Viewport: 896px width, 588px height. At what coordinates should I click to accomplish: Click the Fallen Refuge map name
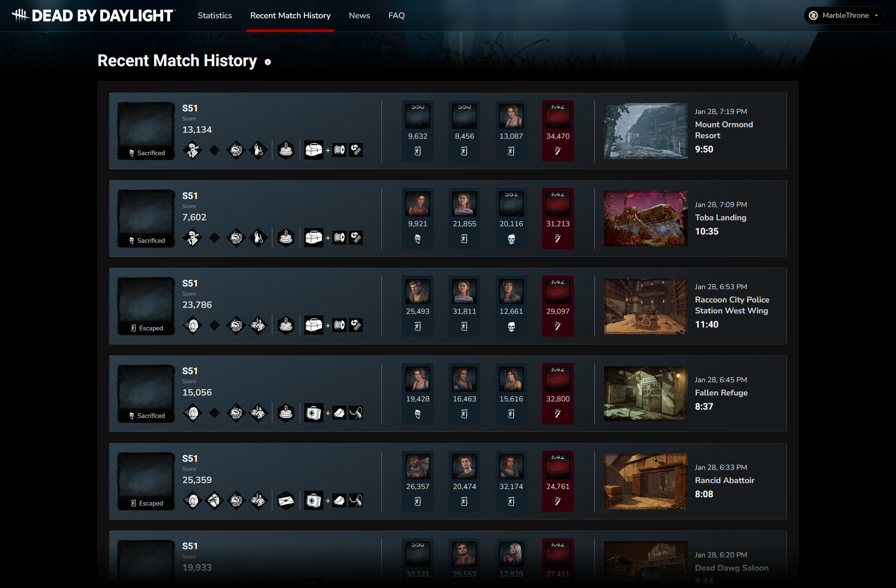click(721, 393)
